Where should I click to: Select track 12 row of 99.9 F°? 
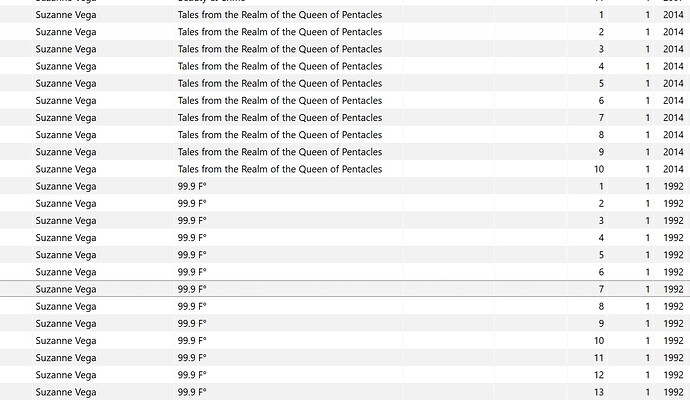345,375
